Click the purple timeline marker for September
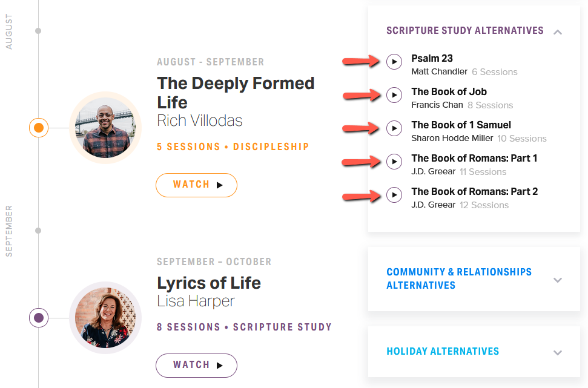Viewport: 588px width, 388px height. pyautogui.click(x=39, y=317)
